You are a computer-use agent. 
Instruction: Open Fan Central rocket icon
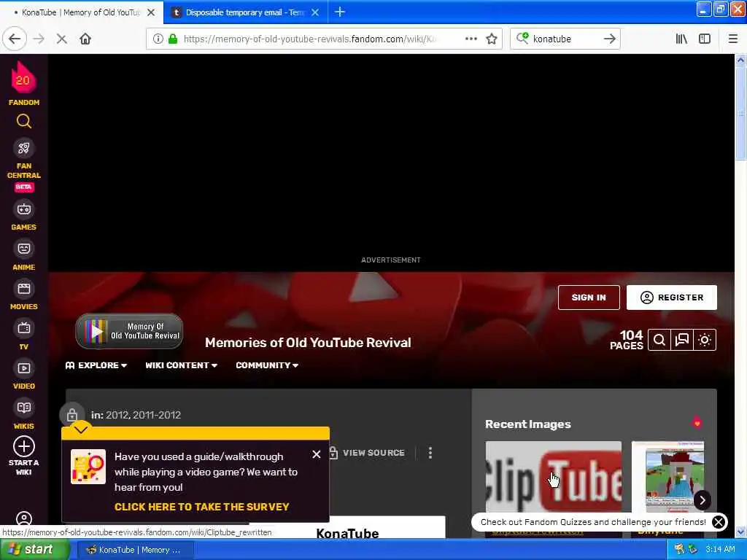[x=24, y=148]
